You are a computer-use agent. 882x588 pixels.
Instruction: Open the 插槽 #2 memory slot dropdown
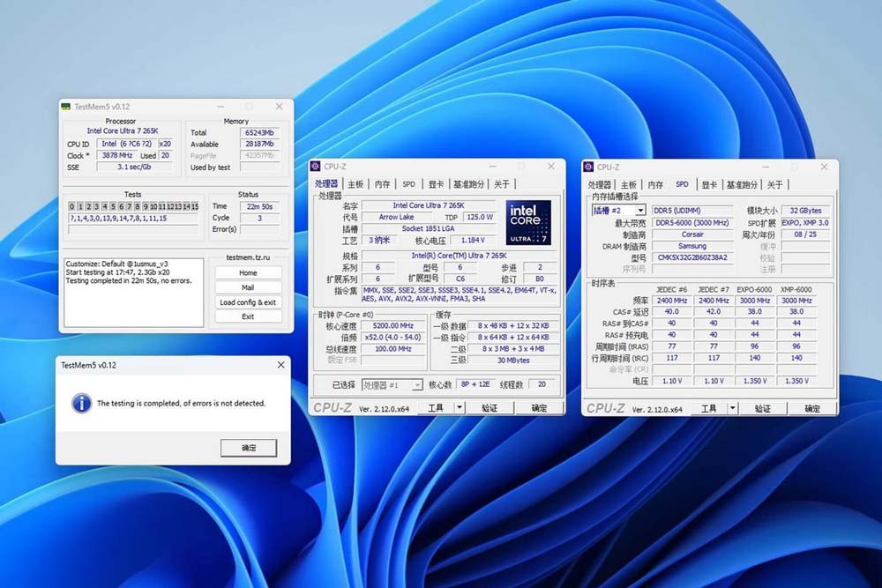(640, 210)
